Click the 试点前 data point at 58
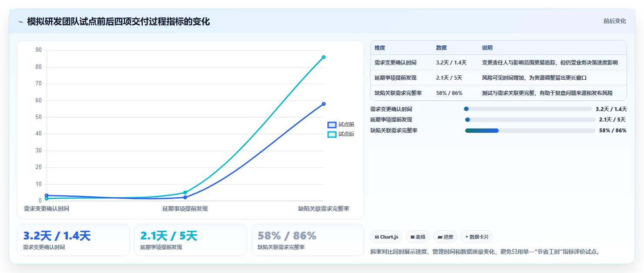This screenshot has height=273, width=644. tap(324, 104)
